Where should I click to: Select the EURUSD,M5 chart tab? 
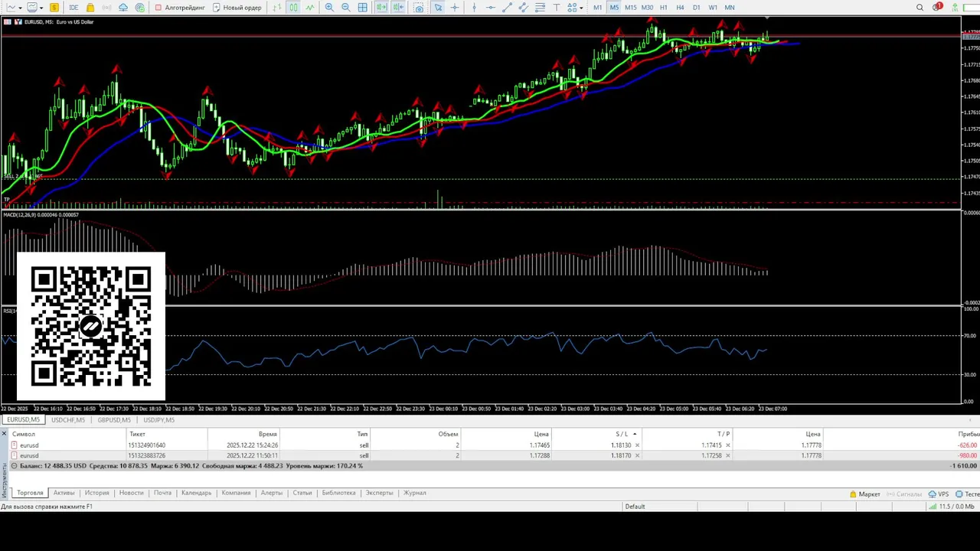(23, 420)
